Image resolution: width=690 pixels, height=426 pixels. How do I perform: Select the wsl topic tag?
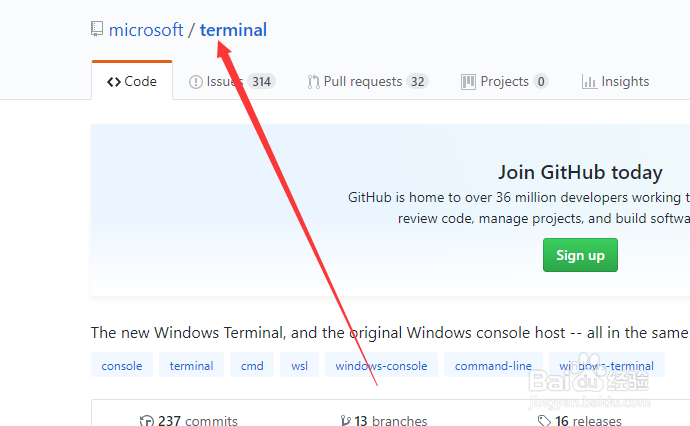tap(300, 366)
